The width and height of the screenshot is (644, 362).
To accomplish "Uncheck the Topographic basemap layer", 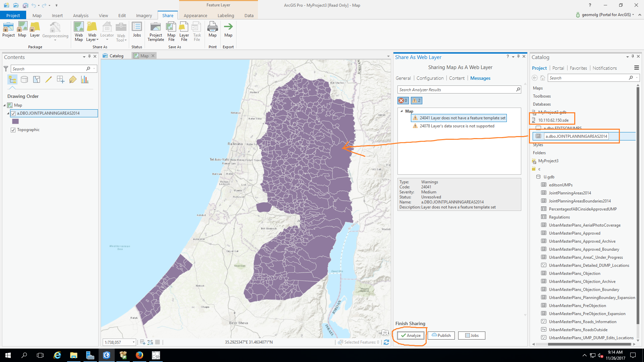I will [x=13, y=130].
